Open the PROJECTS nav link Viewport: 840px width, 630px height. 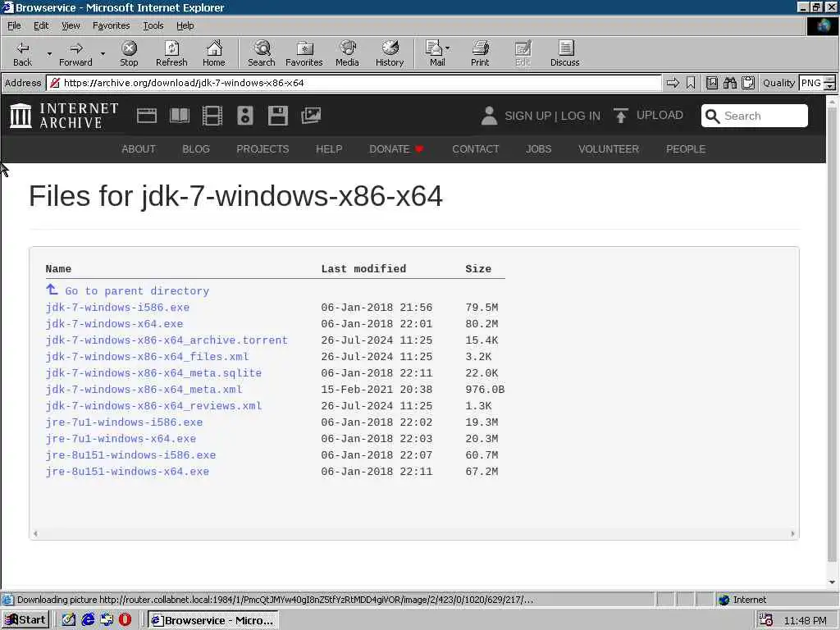[262, 149]
